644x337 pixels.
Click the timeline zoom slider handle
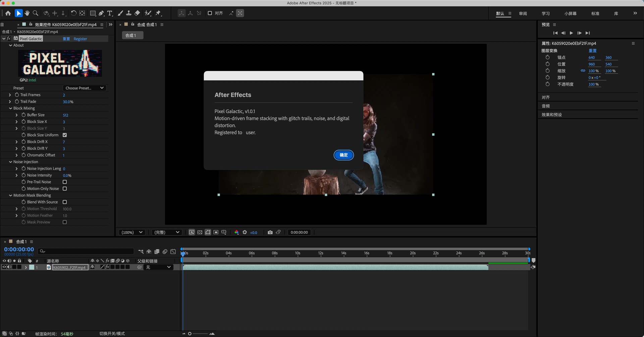pyautogui.click(x=190, y=334)
